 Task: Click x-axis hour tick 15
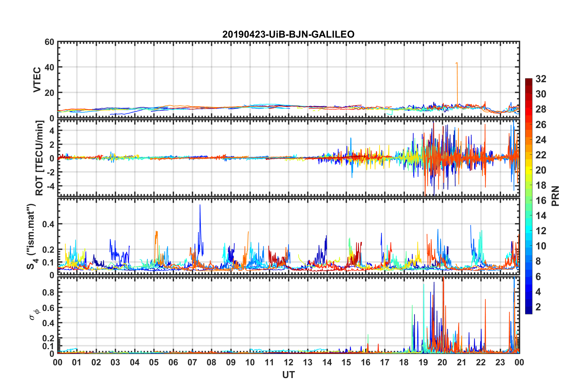pyautogui.click(x=346, y=362)
